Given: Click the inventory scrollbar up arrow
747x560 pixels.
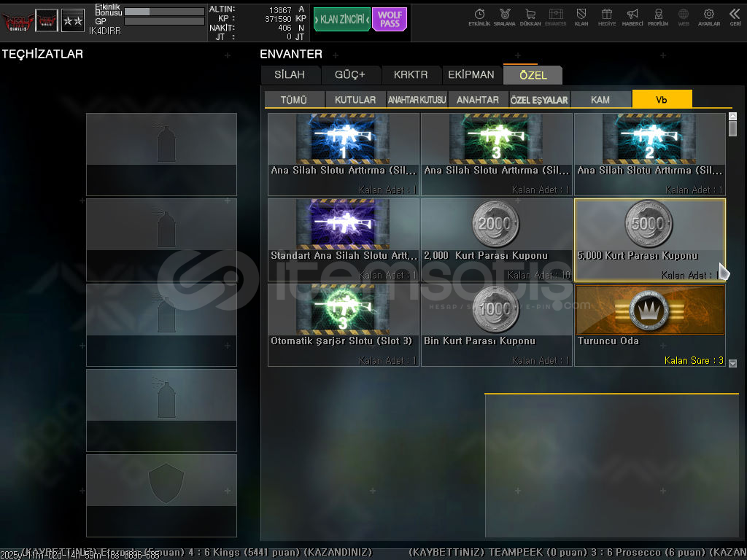Looking at the screenshot, I should pyautogui.click(x=732, y=116).
